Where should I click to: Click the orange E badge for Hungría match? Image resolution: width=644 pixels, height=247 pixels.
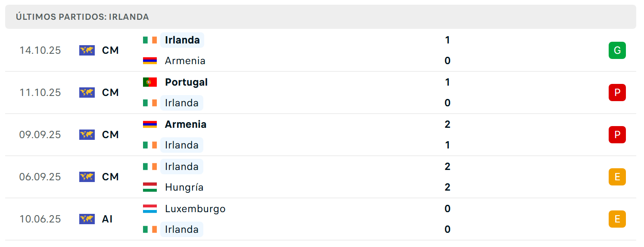click(617, 177)
